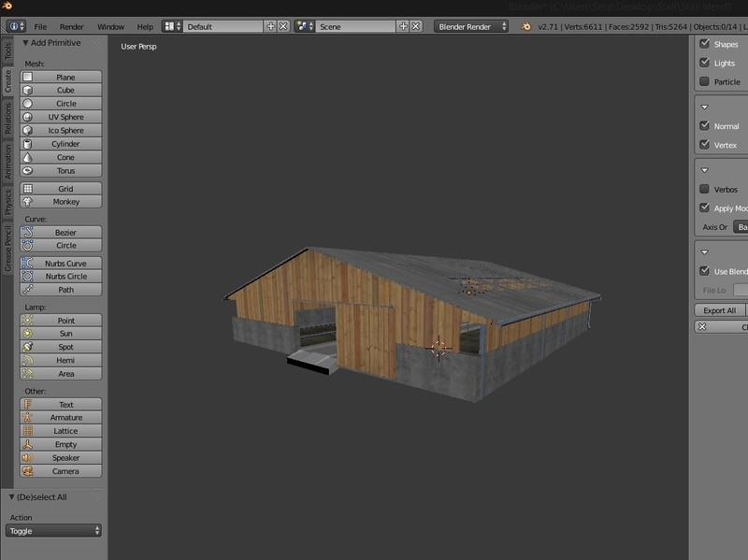The height and width of the screenshot is (560, 748).
Task: Click the Scene name field
Action: (x=355, y=27)
